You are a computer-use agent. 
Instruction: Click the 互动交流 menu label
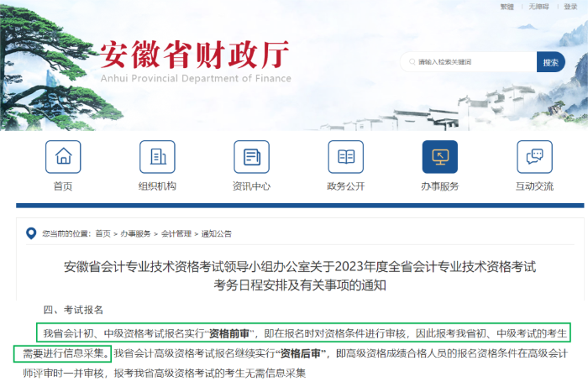tap(534, 186)
